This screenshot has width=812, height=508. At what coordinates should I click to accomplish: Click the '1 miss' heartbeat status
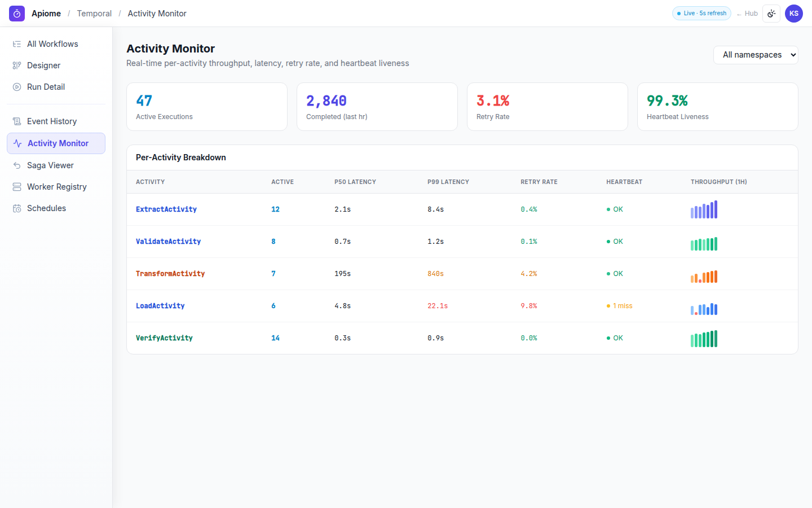click(620, 306)
